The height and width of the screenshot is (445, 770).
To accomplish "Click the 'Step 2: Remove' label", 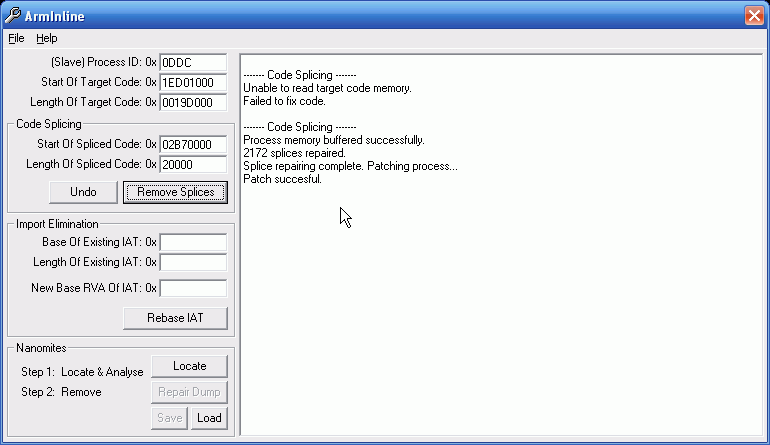I will coord(61,392).
